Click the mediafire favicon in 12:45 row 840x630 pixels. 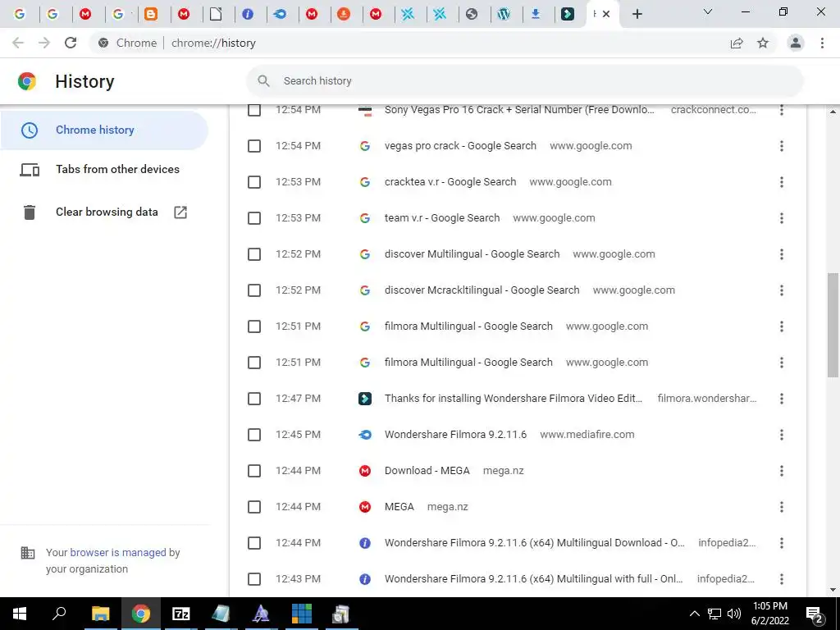tap(365, 435)
